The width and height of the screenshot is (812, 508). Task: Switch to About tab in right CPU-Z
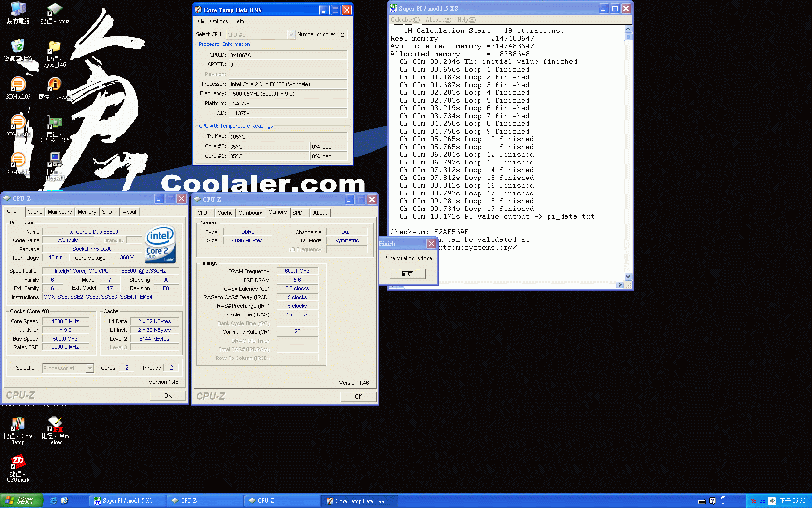click(x=319, y=213)
